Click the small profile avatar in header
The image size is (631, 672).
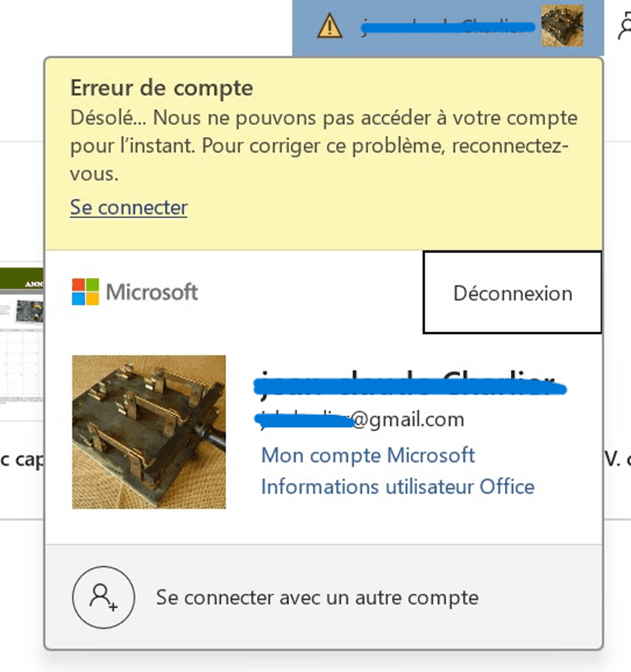(562, 26)
